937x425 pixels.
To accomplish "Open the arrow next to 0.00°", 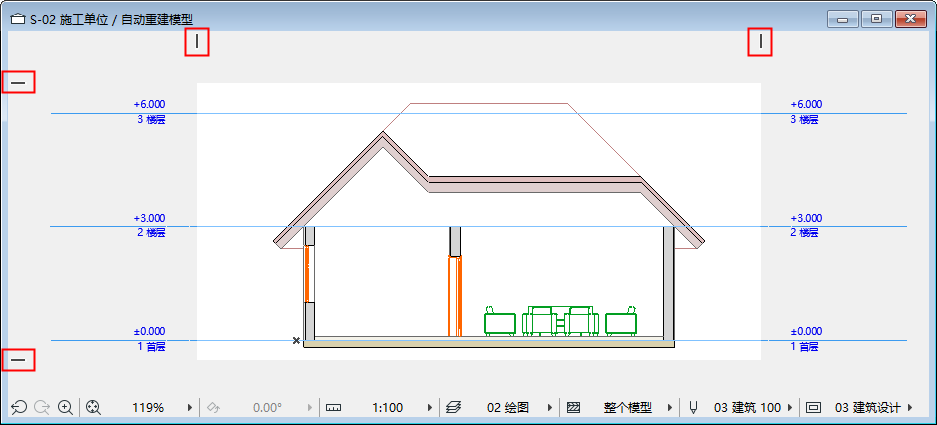I will point(310,408).
